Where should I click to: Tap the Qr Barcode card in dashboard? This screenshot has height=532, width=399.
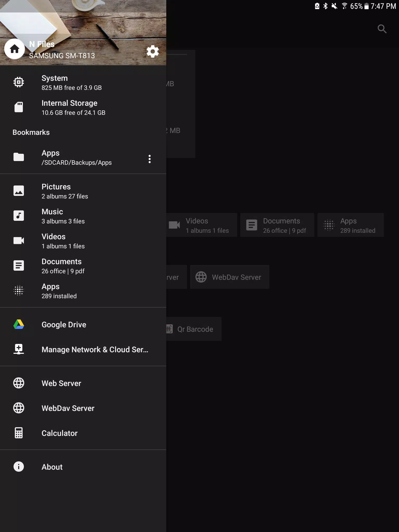pos(194,329)
